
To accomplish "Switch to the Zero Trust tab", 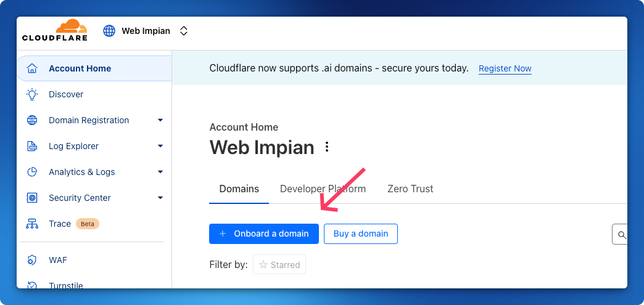I will click(410, 189).
